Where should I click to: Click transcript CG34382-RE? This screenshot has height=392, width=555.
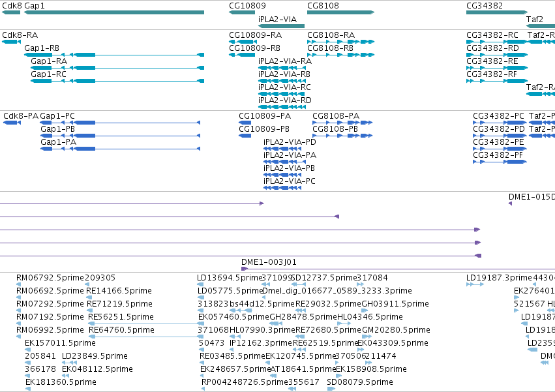[x=492, y=61]
